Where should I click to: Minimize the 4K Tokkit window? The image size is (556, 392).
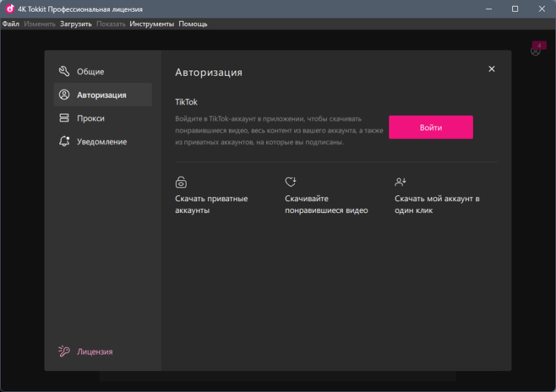click(x=489, y=9)
